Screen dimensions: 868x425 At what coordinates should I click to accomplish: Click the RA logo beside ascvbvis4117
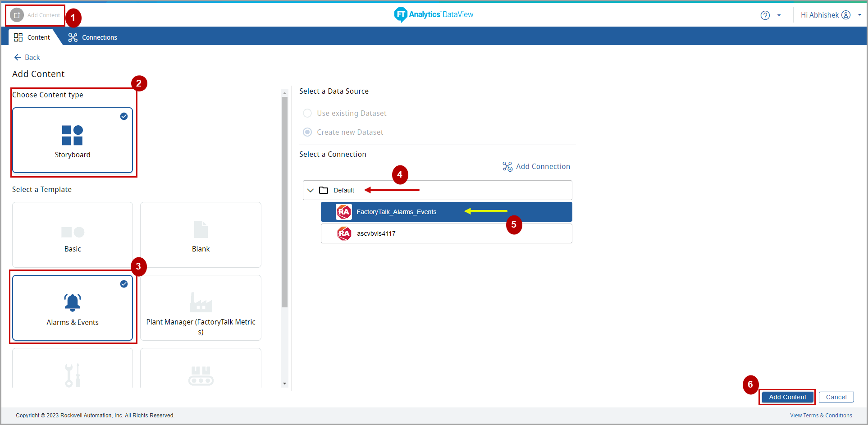point(344,233)
